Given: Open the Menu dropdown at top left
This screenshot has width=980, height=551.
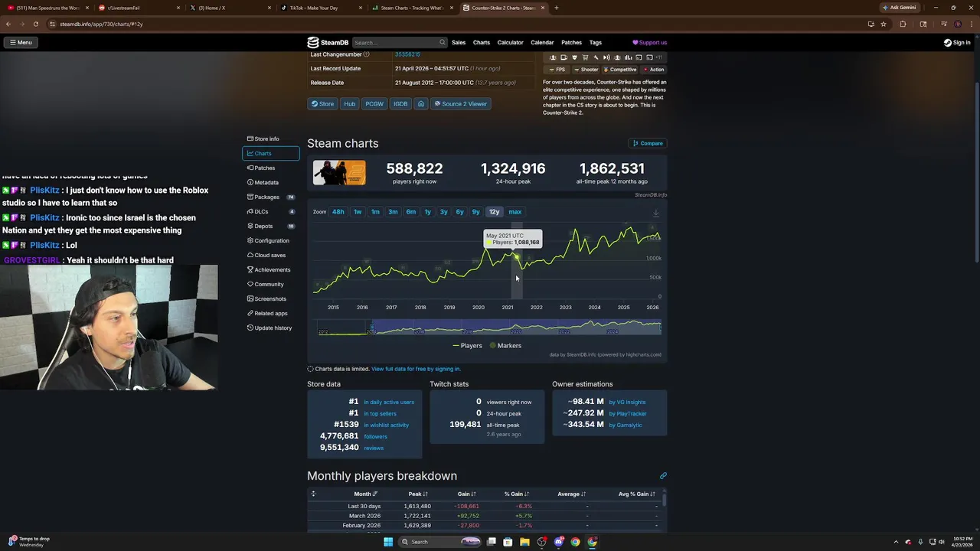Looking at the screenshot, I should coord(21,43).
